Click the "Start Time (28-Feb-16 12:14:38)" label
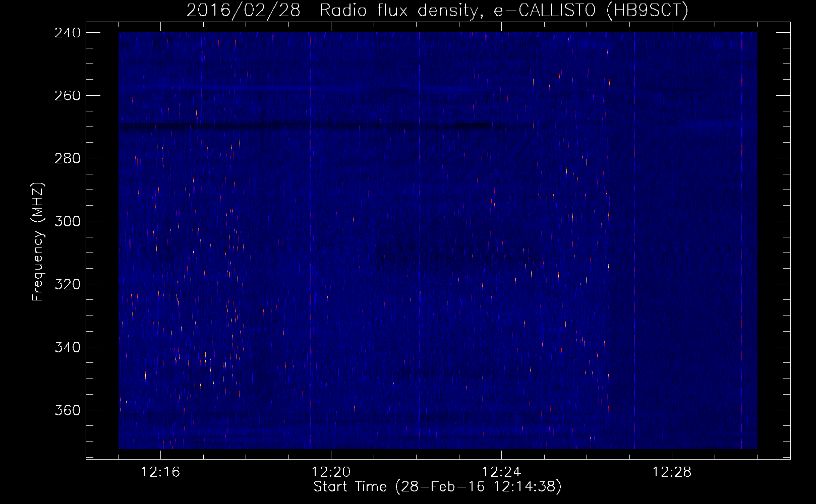Image resolution: width=816 pixels, height=504 pixels. [x=437, y=487]
